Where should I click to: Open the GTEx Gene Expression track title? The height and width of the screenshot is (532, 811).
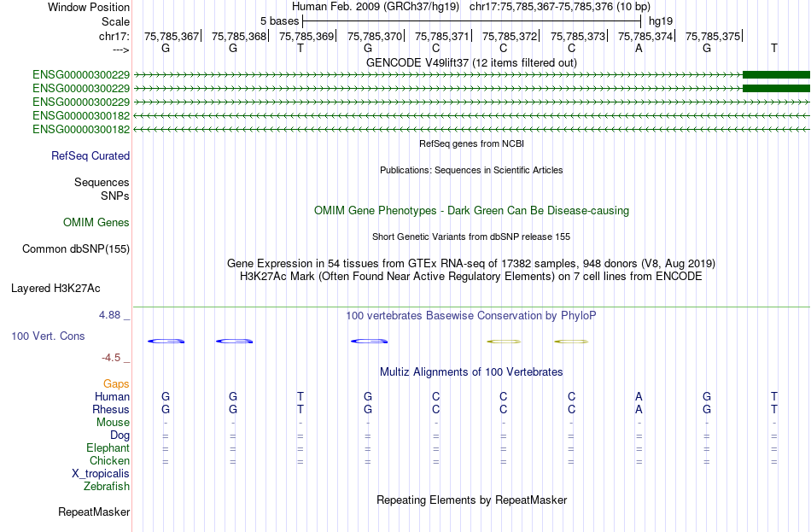[471, 263]
